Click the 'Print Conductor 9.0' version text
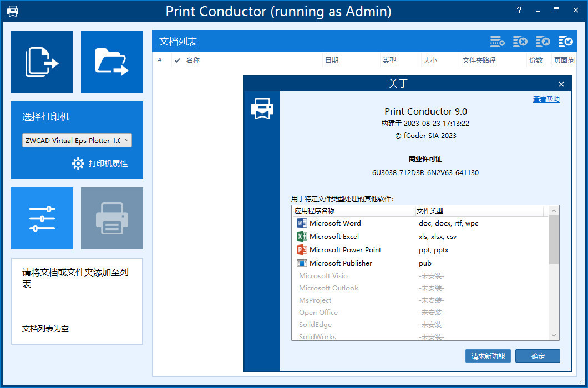The height and width of the screenshot is (388, 588). (425, 111)
